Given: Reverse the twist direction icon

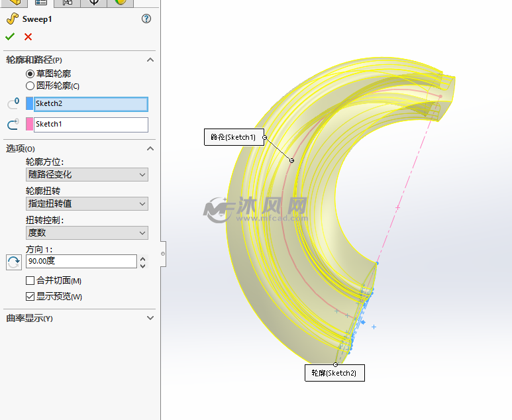Looking at the screenshot, I should click(x=14, y=262).
